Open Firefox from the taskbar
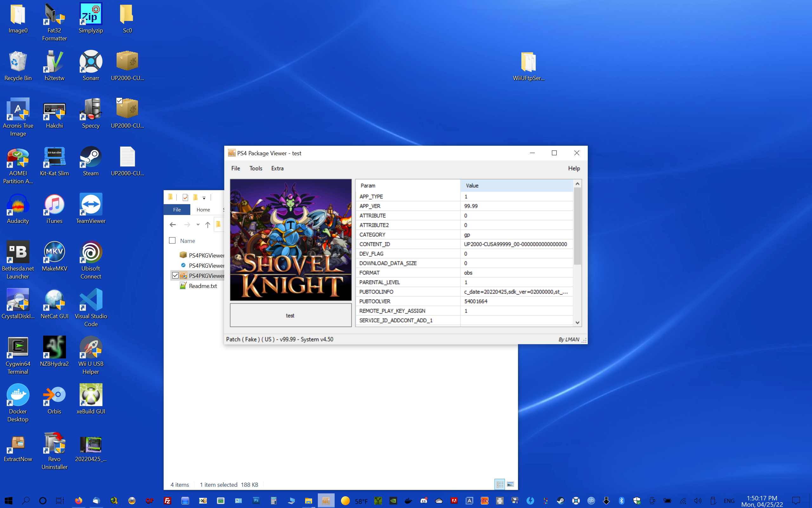Screen dimensions: 812x508 79,501
